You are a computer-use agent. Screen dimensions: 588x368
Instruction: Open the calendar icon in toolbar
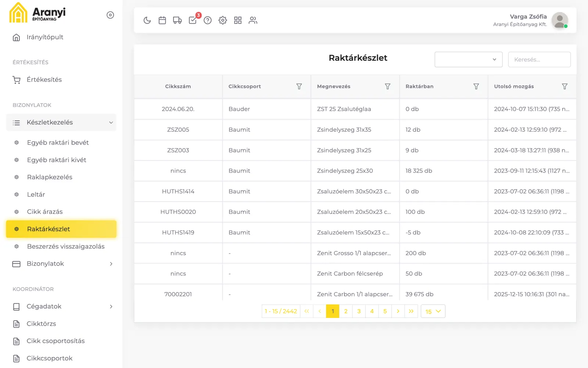(162, 20)
